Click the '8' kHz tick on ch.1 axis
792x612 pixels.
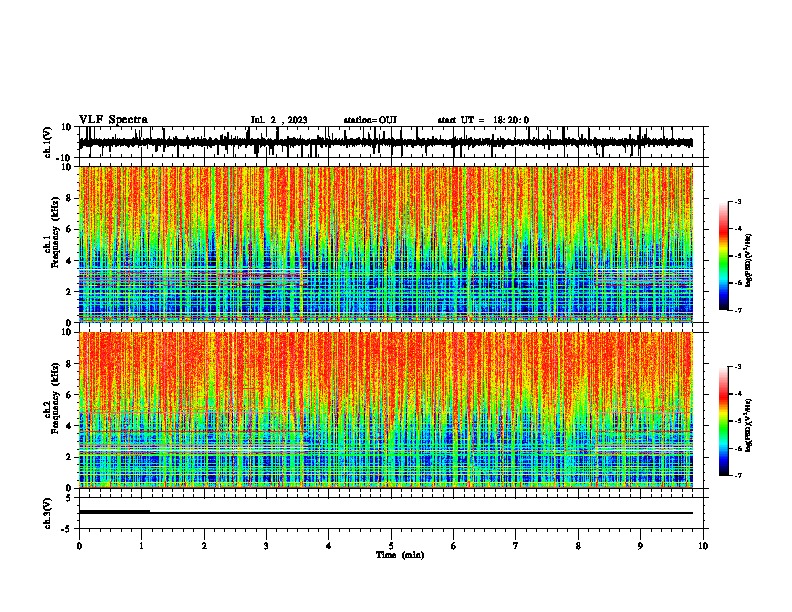click(x=69, y=198)
